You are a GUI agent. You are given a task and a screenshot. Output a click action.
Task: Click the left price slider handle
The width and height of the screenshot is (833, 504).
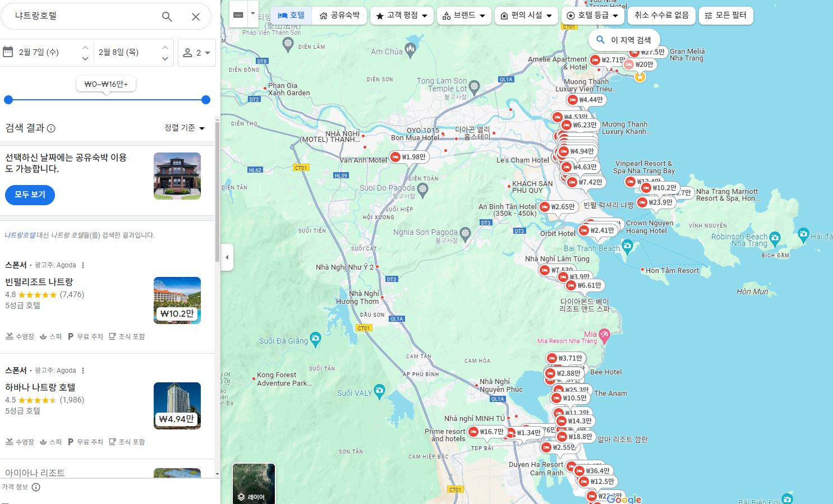coord(8,100)
